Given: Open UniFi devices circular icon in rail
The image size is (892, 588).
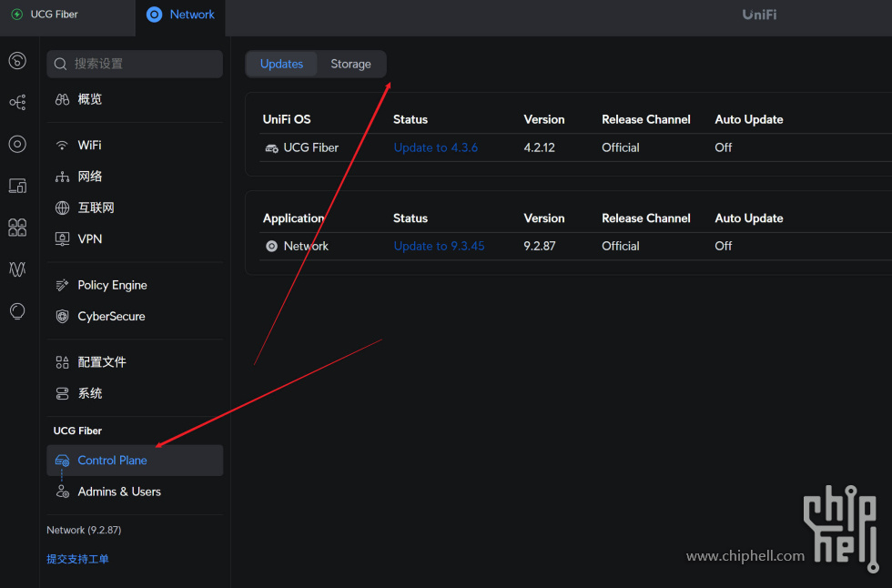Looking at the screenshot, I should pyautogui.click(x=17, y=144).
